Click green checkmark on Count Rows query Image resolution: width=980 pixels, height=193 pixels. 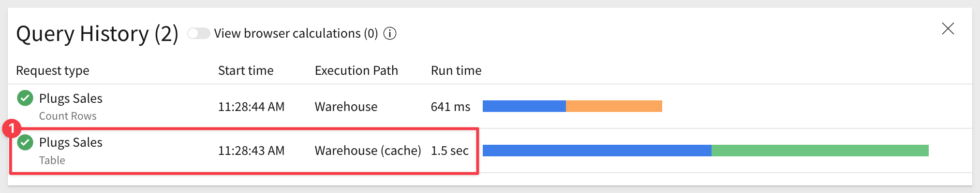tap(25, 98)
